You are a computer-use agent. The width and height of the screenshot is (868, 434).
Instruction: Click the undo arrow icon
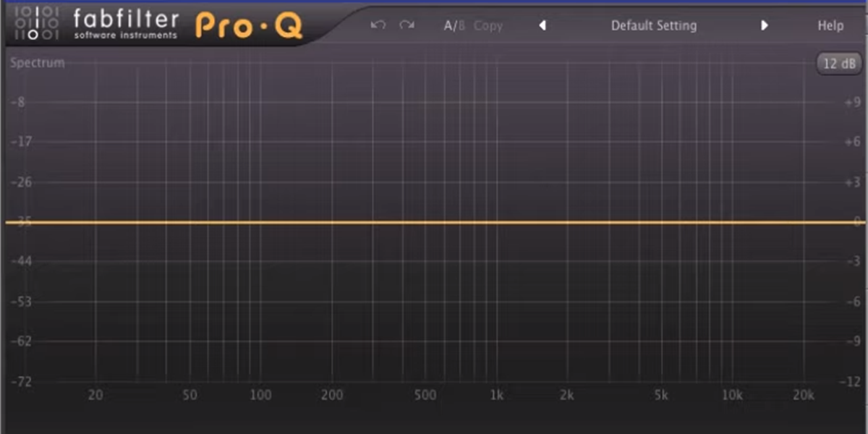[377, 25]
